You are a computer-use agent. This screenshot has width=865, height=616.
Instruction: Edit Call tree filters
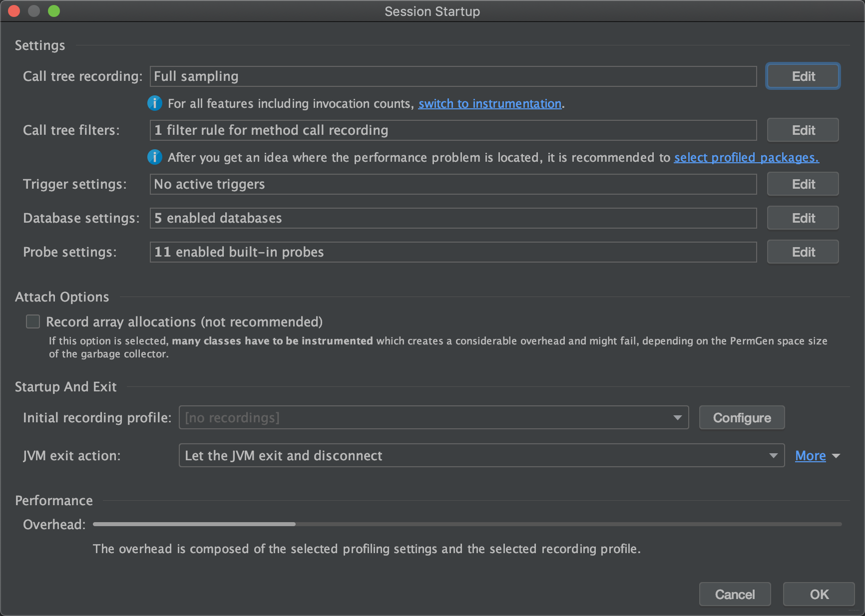pyautogui.click(x=803, y=130)
